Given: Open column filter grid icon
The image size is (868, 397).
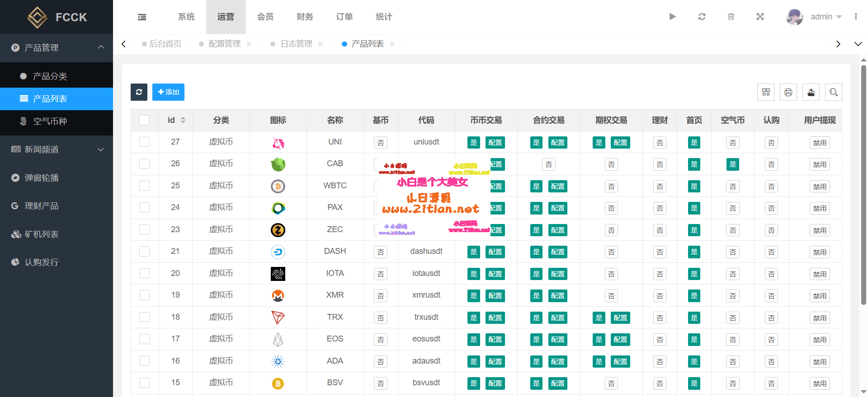Looking at the screenshot, I should (x=766, y=92).
